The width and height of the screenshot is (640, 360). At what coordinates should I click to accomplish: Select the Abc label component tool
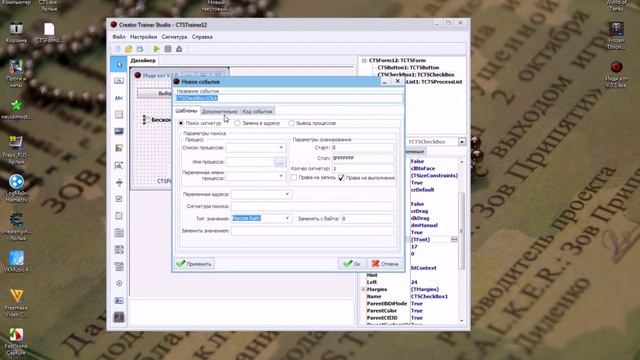[x=119, y=98]
